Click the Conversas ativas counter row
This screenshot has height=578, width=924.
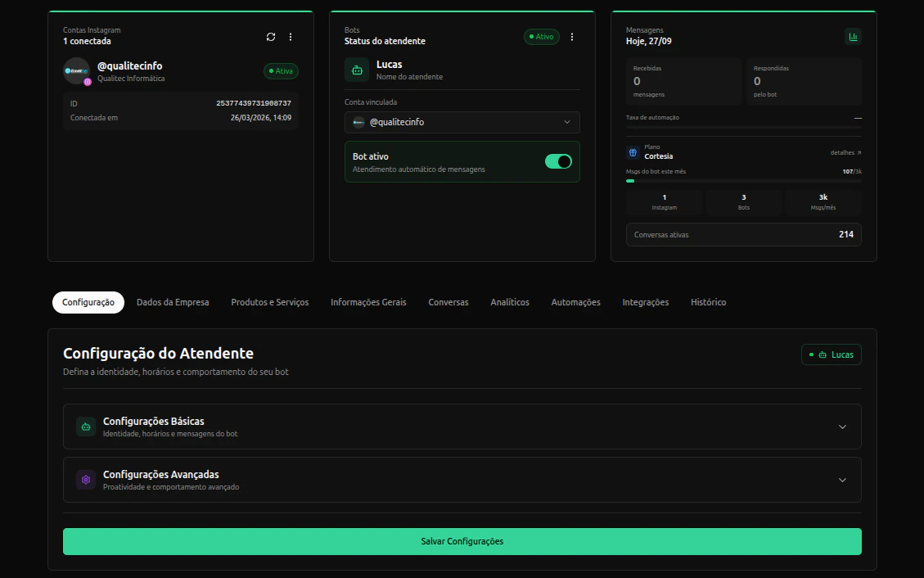744,234
